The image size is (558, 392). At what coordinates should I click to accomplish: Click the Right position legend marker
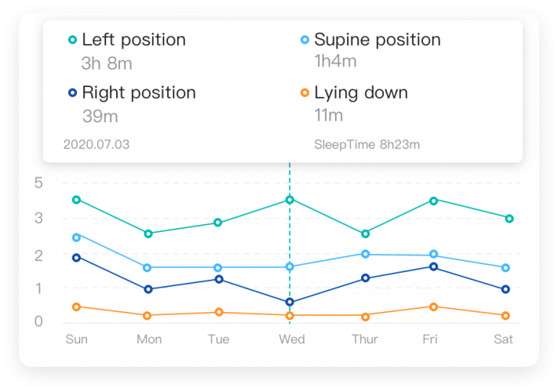coord(73,93)
